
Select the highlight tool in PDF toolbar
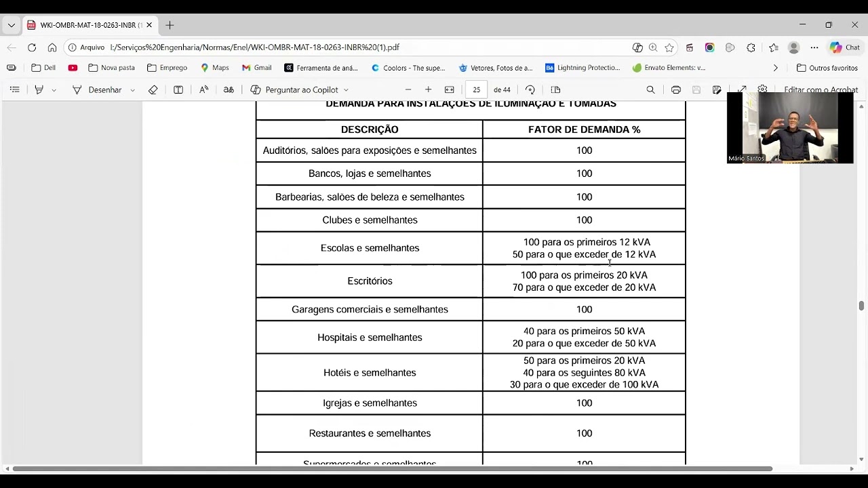pos(39,89)
